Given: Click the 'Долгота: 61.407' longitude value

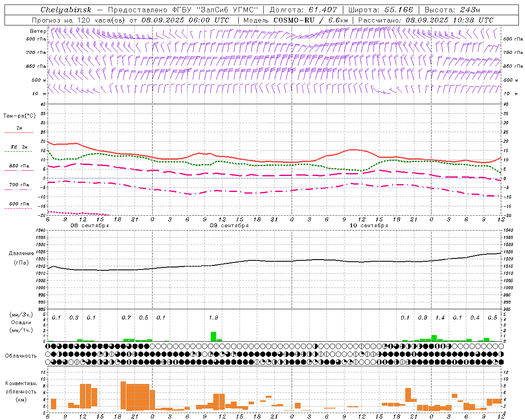Looking at the screenshot, I should click(x=303, y=10).
